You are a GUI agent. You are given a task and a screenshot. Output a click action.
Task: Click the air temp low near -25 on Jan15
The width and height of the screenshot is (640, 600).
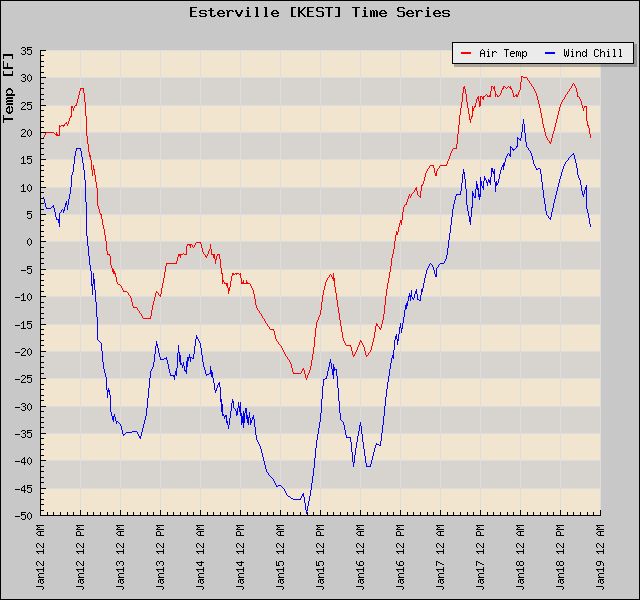[307, 379]
